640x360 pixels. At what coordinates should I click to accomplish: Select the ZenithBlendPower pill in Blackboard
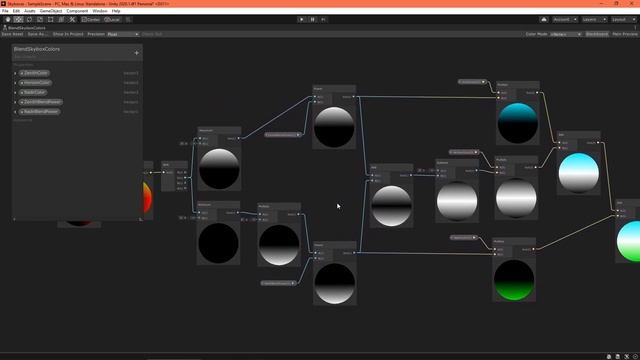[41, 102]
